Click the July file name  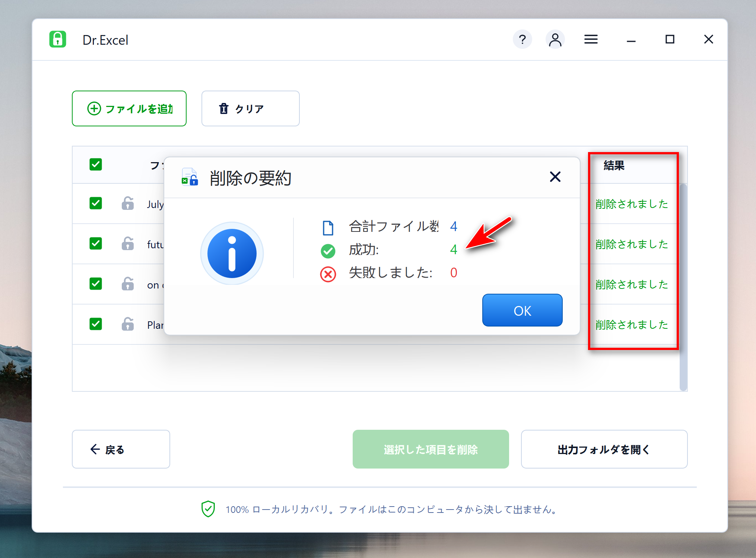[155, 204]
